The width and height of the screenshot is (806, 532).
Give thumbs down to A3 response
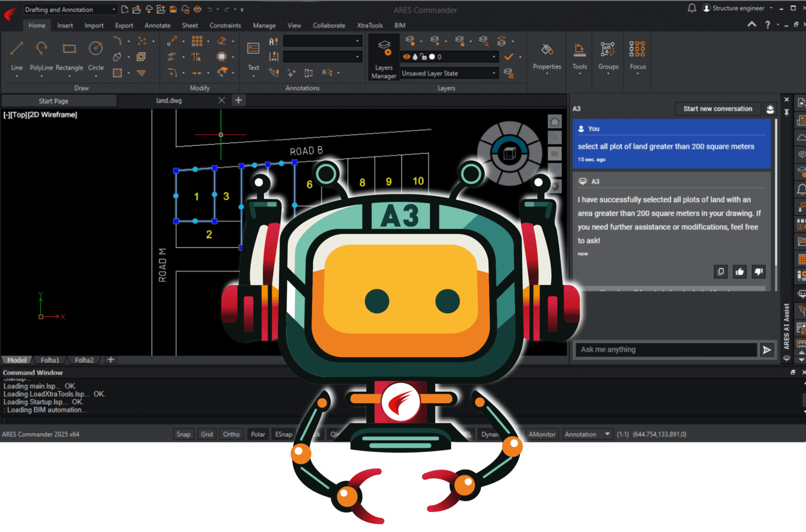(x=759, y=272)
